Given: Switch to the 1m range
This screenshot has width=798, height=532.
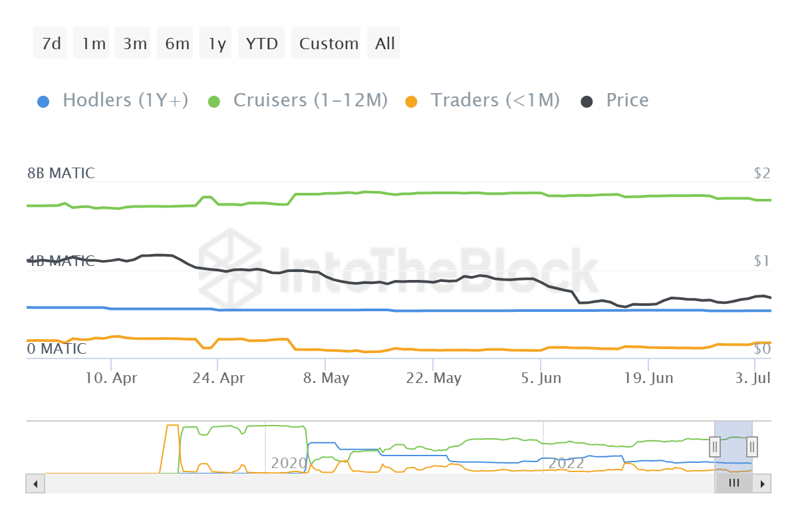Looking at the screenshot, I should [93, 43].
